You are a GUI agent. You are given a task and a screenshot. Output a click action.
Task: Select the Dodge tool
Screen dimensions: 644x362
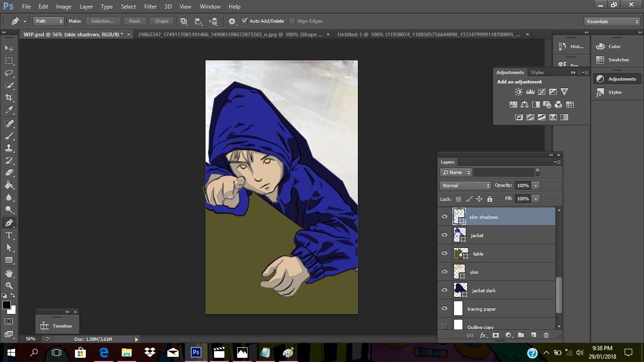tap(9, 209)
